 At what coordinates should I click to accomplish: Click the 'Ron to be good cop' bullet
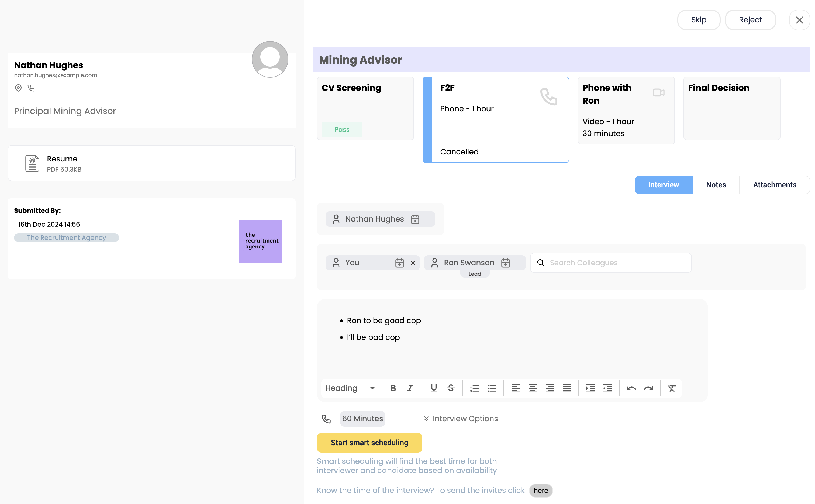(384, 321)
